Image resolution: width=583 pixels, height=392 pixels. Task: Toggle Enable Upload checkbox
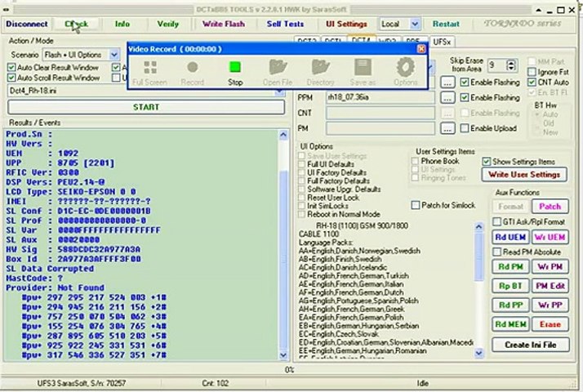465,128
